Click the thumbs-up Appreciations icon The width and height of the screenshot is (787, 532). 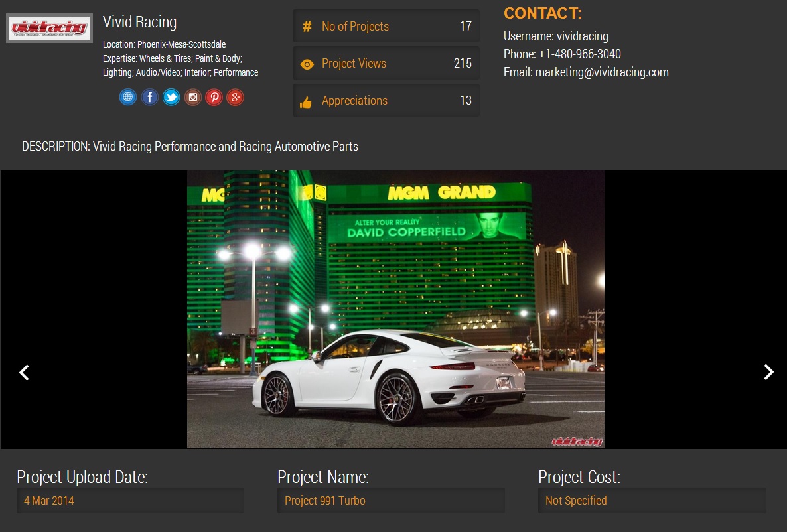pyautogui.click(x=307, y=100)
